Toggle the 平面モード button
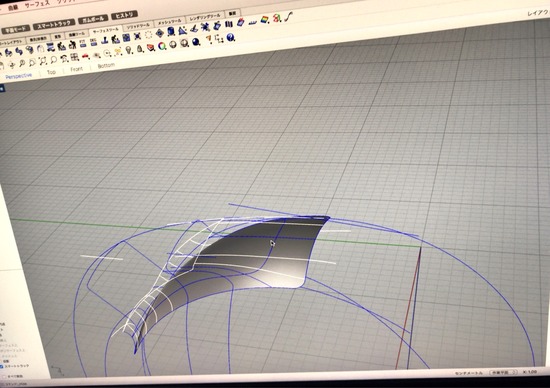This screenshot has width=550, height=388. [15, 30]
